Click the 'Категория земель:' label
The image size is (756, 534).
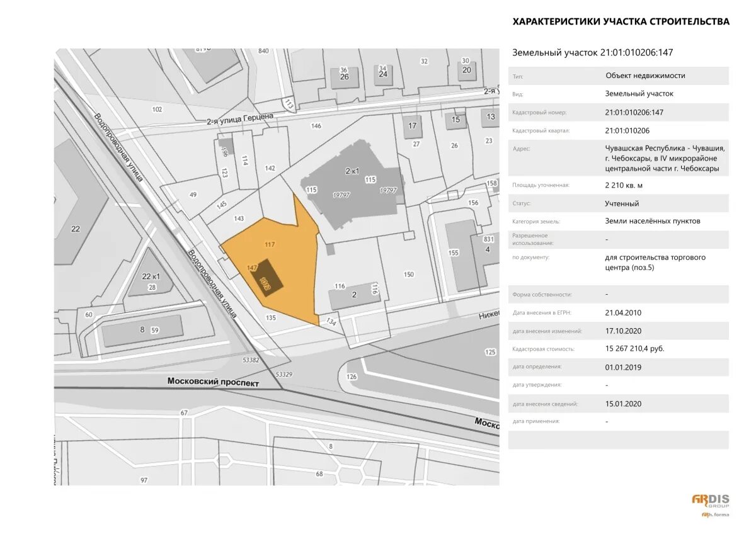click(x=536, y=222)
